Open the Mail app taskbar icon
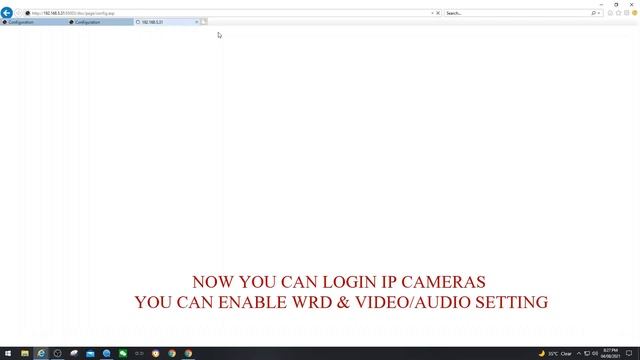This screenshot has height=360, width=640. click(90, 353)
